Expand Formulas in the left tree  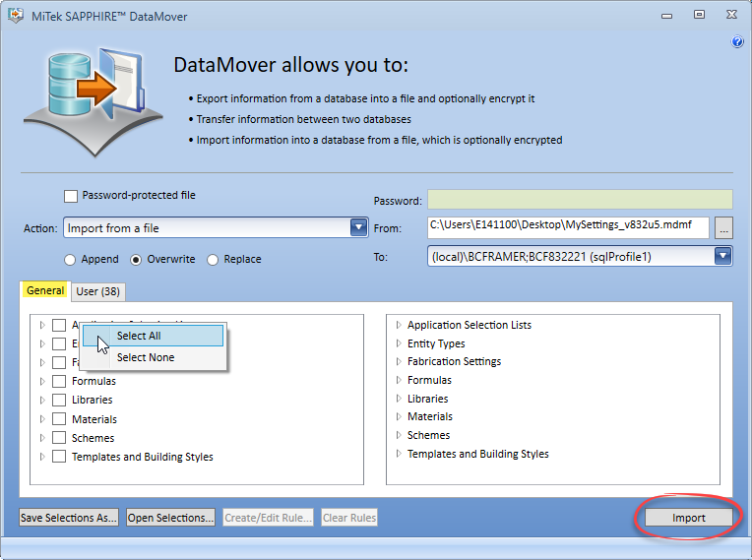pyautogui.click(x=42, y=381)
